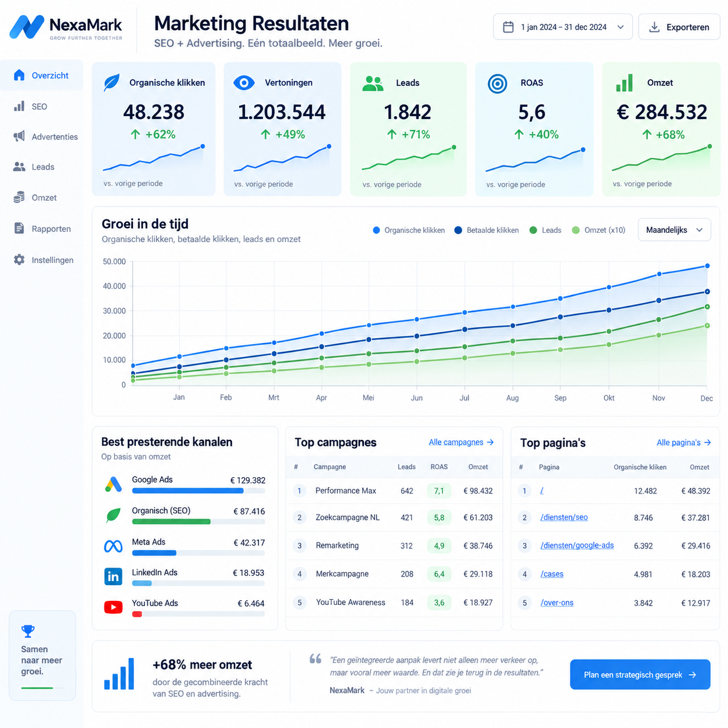The width and height of the screenshot is (728, 728).
Task: Click the eye icon on Vertoningen card
Action: point(244,82)
